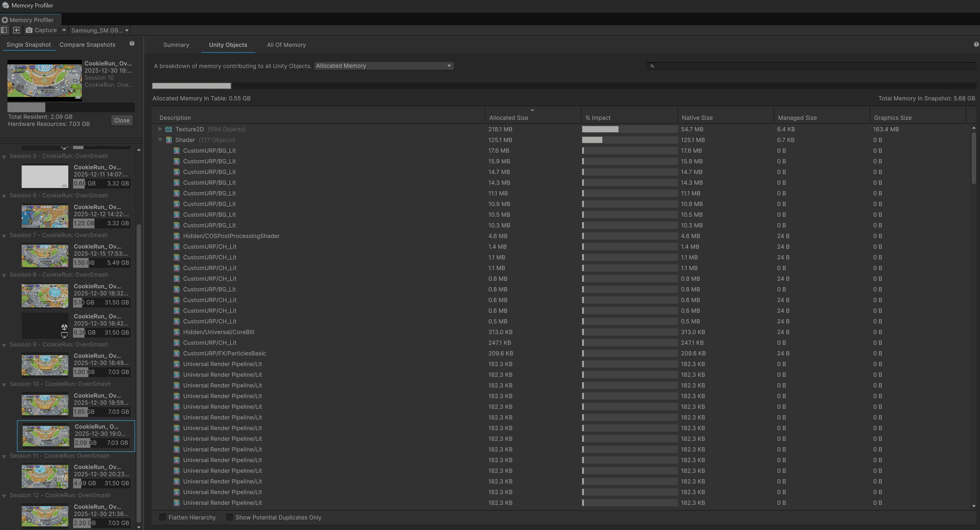Screen dimensions: 980x530
Task: Click the Texture2D type icon
Action: (x=169, y=129)
